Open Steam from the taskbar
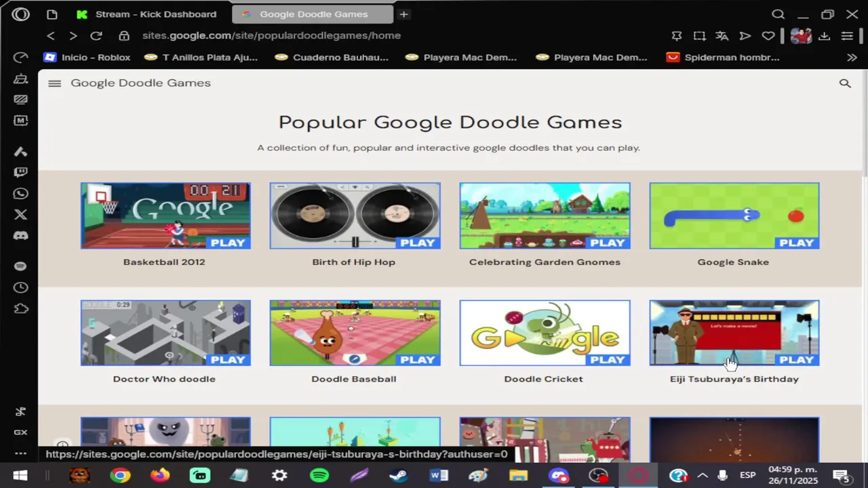868x488 pixels. pos(399,476)
